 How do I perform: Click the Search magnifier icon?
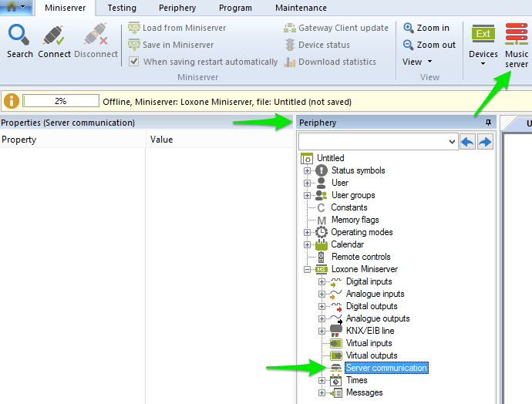19,35
